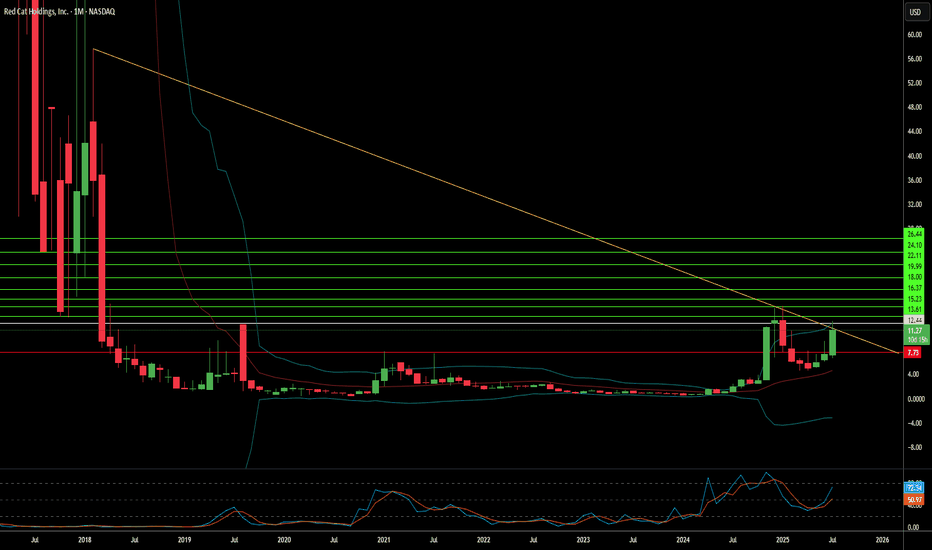Click the orange 50.97 indicator value label

[914, 500]
